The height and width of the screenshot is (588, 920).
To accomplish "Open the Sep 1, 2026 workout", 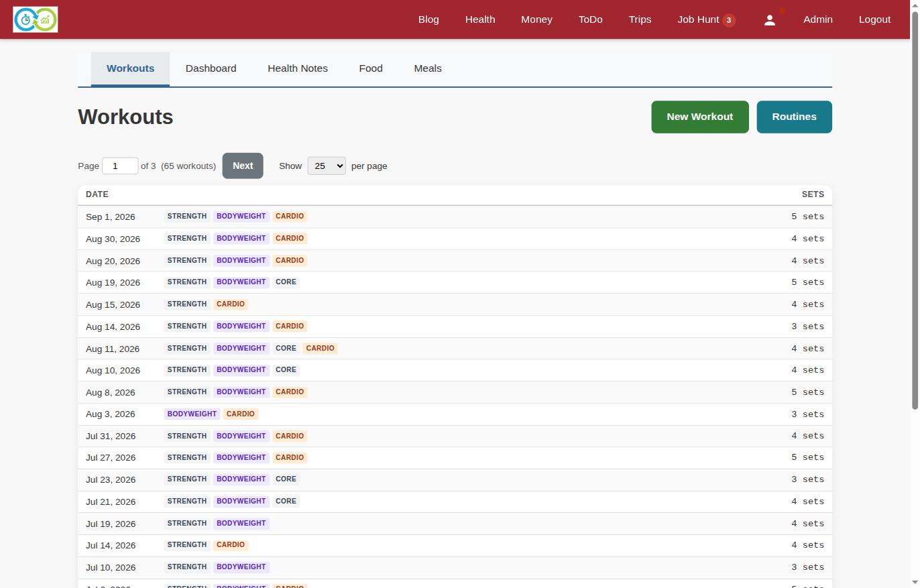I will (455, 217).
